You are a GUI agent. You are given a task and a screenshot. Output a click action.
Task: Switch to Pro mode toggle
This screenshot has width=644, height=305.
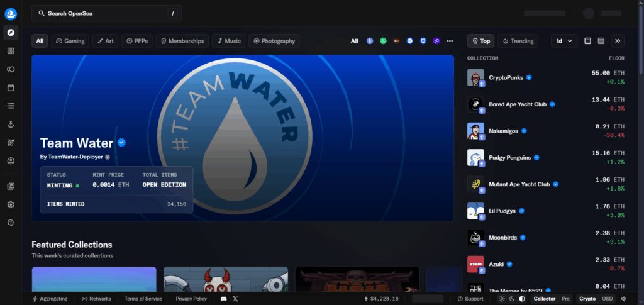tap(565, 299)
